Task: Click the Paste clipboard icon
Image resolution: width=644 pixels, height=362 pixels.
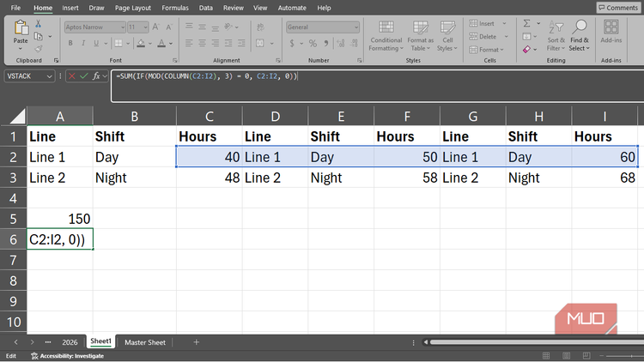Action: 21,28
